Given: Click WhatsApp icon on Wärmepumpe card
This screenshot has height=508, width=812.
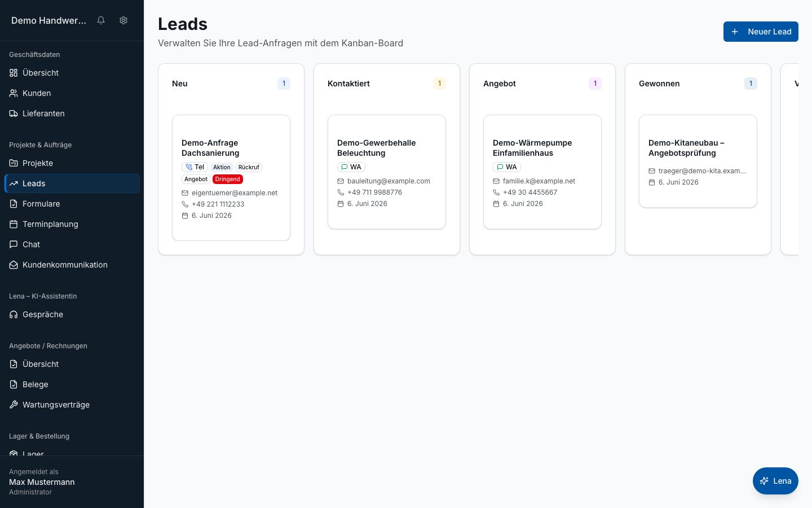Looking at the screenshot, I should pyautogui.click(x=500, y=167).
